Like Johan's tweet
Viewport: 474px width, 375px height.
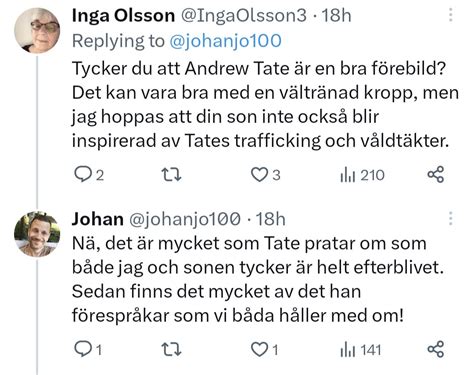(264, 350)
